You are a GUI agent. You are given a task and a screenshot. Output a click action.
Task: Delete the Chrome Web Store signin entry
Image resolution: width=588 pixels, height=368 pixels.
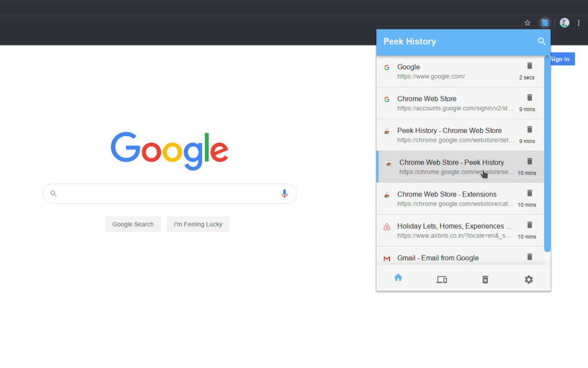(530, 98)
